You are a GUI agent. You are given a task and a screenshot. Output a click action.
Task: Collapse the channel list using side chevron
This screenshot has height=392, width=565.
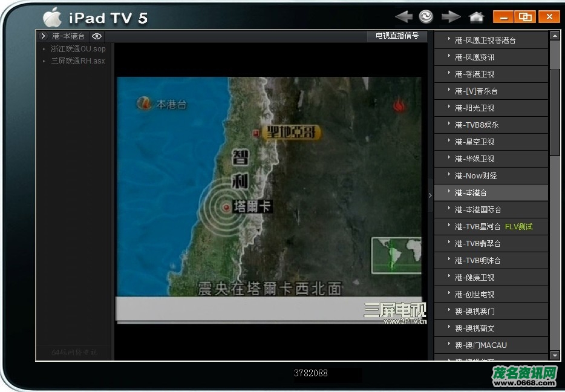pyautogui.click(x=430, y=195)
